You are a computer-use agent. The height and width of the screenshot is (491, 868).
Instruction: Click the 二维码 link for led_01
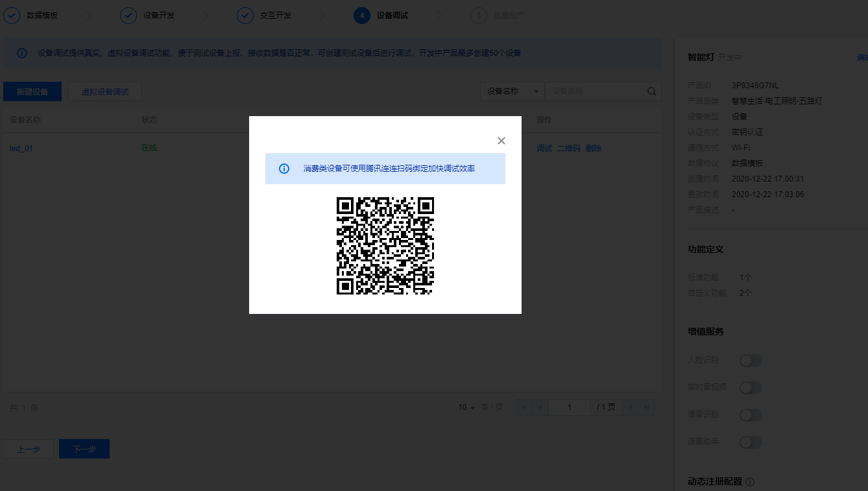coord(569,148)
